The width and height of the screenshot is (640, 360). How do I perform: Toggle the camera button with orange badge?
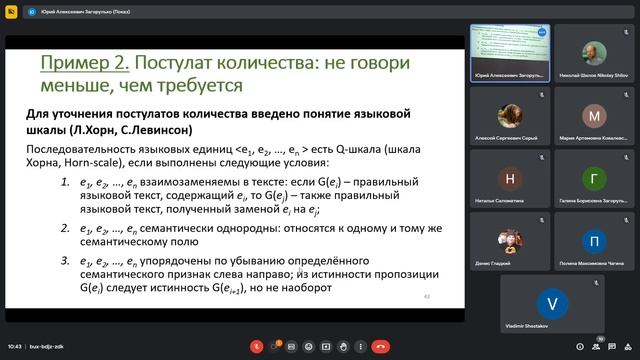click(x=275, y=347)
